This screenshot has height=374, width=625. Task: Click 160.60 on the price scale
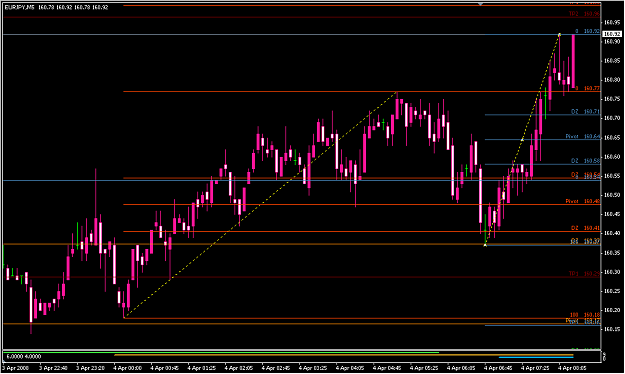tap(612, 157)
